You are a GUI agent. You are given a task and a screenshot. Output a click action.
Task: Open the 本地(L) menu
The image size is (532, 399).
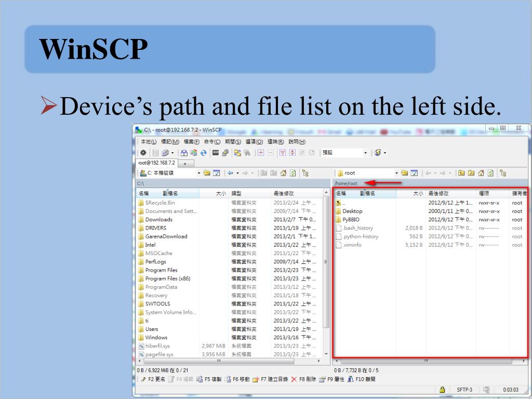click(149, 142)
